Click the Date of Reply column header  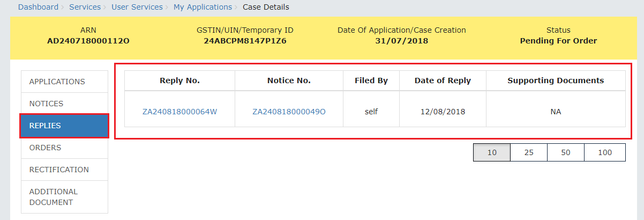tap(443, 80)
